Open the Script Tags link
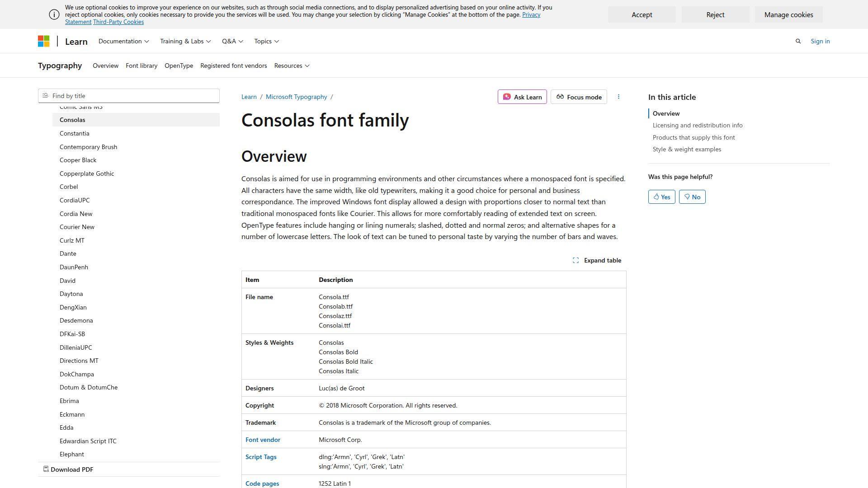The image size is (868, 488). (261, 457)
